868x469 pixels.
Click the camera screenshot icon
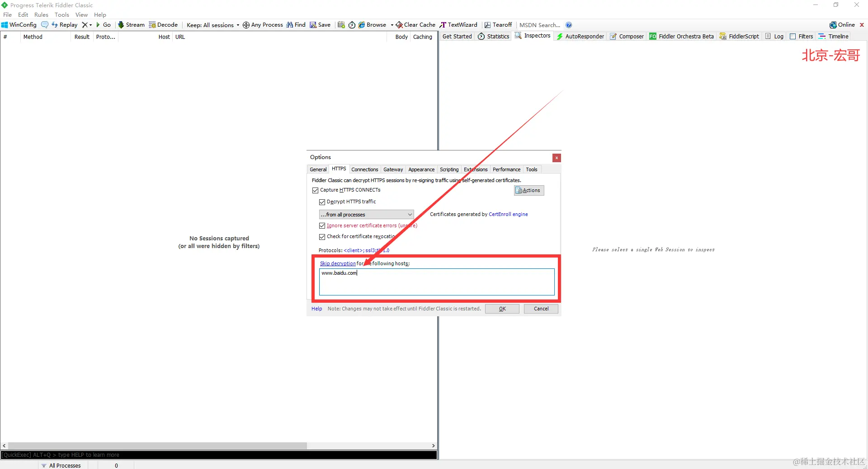click(x=341, y=25)
